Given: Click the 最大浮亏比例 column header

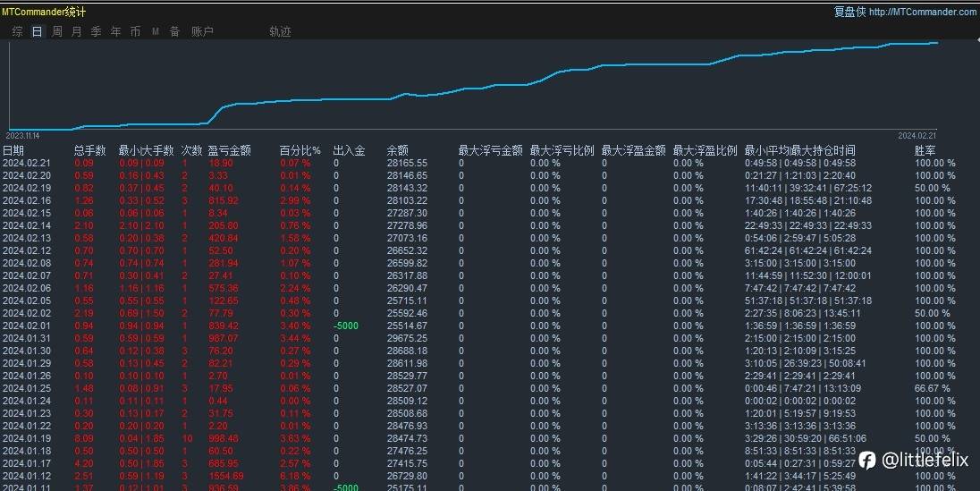Looking at the screenshot, I should [562, 150].
